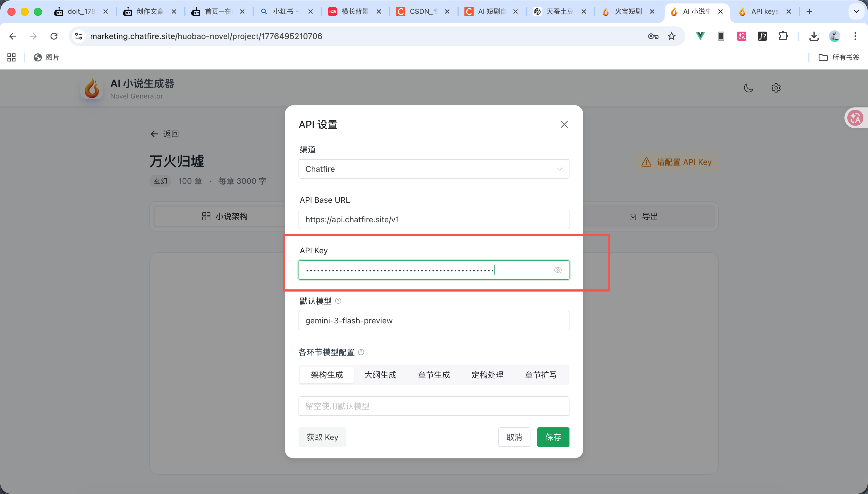This screenshot has height=494, width=868.
Task: Toggle dark mode with the moon icon
Action: (748, 88)
